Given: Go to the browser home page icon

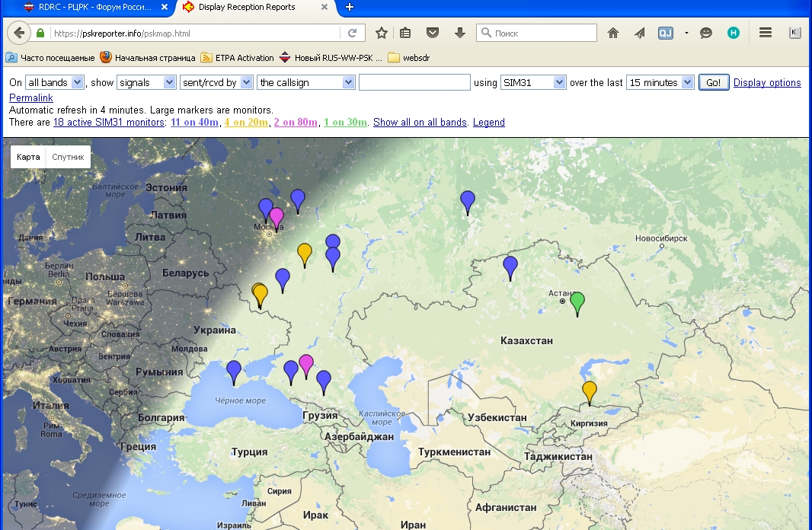Looking at the screenshot, I should 613,33.
